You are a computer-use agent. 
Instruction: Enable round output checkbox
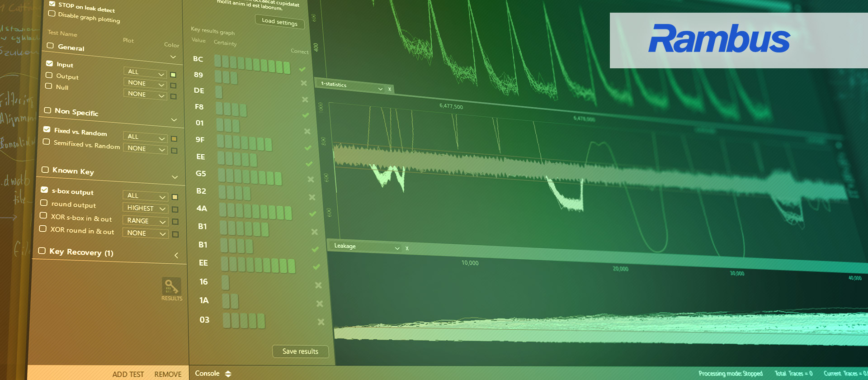click(44, 202)
